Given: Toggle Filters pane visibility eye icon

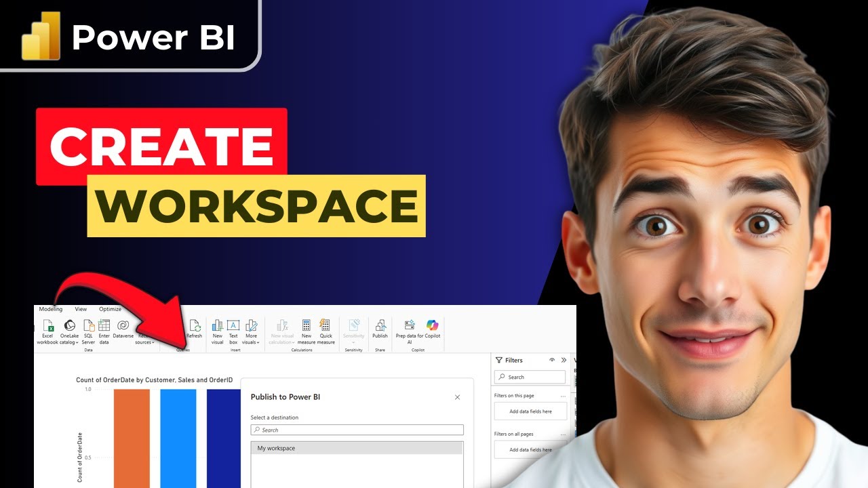Looking at the screenshot, I should pyautogui.click(x=552, y=361).
